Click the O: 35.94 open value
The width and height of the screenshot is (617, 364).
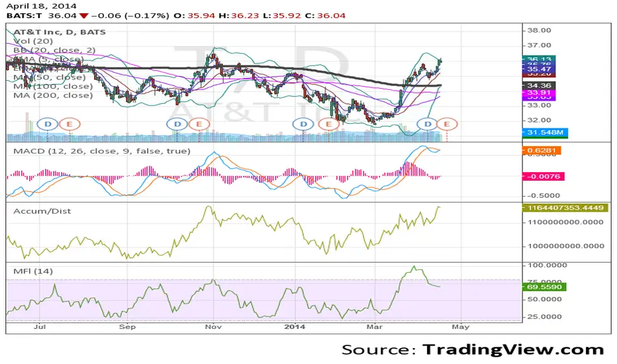(x=195, y=16)
